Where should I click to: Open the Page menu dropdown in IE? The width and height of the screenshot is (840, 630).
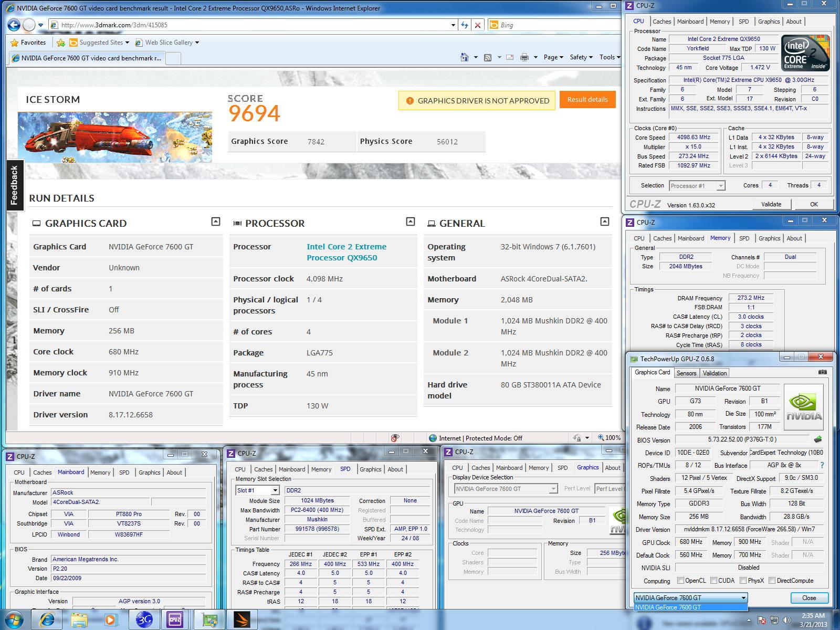[x=553, y=57]
